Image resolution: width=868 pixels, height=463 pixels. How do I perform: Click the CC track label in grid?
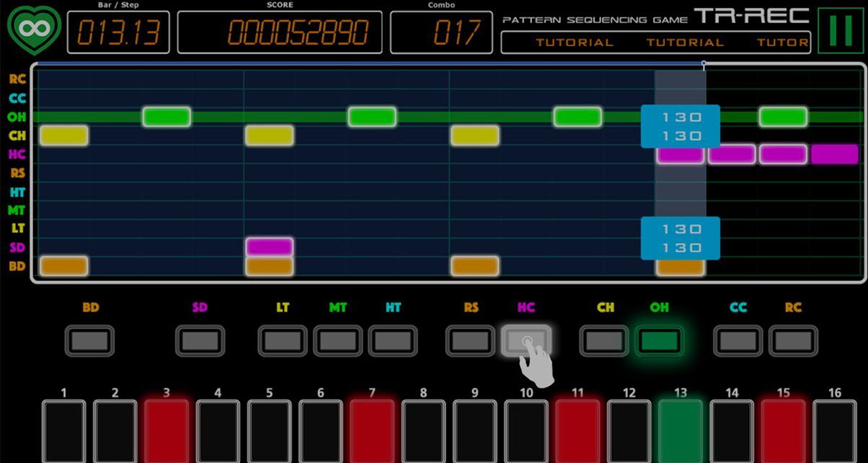point(17,98)
